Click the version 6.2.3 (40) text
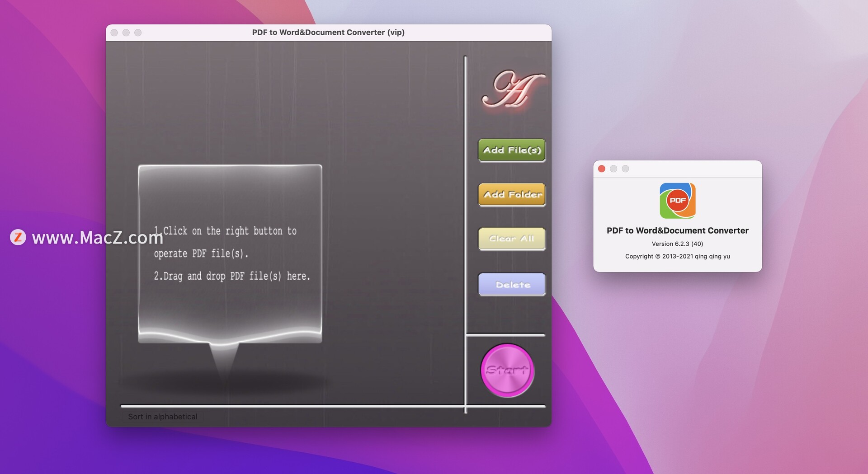 pyautogui.click(x=677, y=244)
